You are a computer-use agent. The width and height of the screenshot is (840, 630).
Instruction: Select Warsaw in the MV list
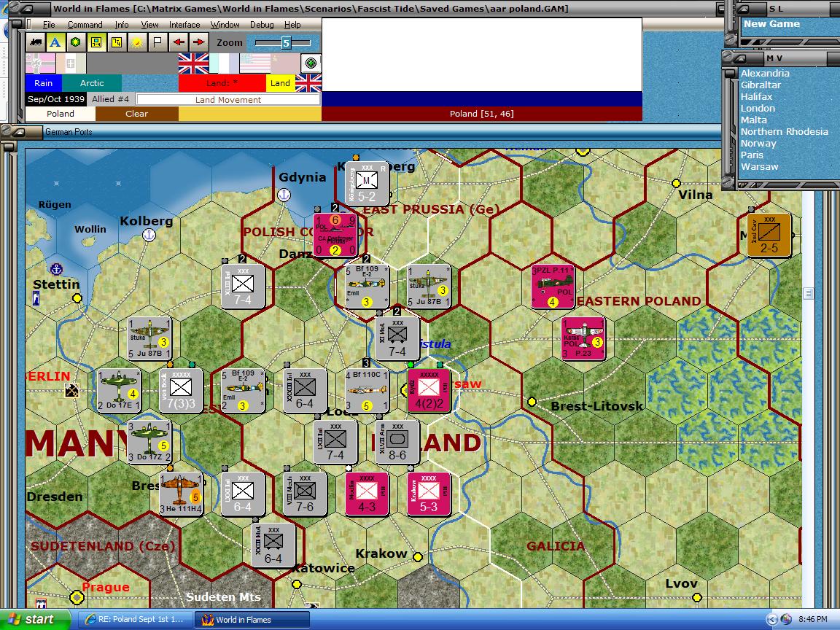pyautogui.click(x=760, y=166)
